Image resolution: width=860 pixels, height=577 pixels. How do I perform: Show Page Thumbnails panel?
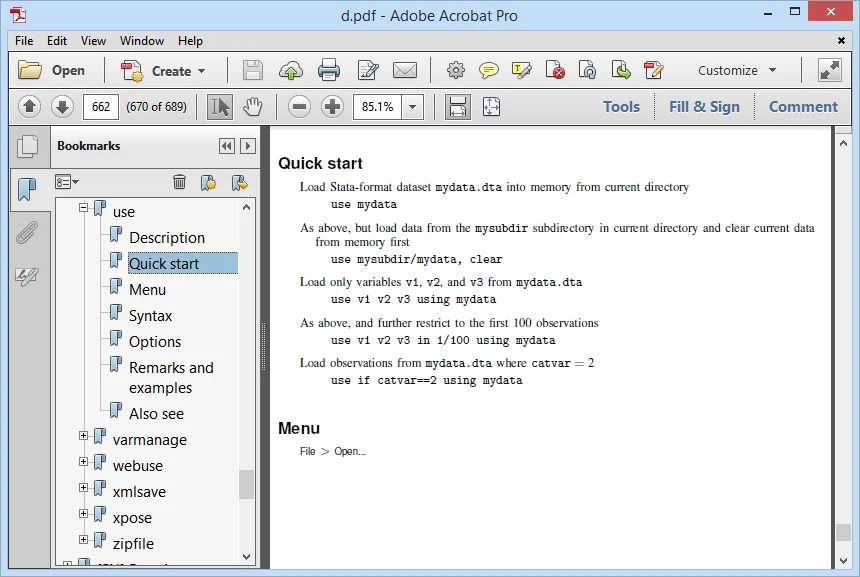tap(27, 146)
